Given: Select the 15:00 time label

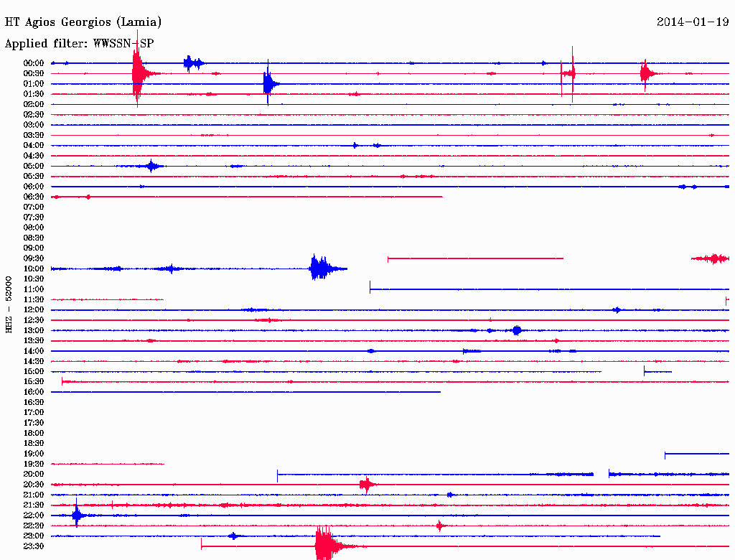Looking at the screenshot, I should pyautogui.click(x=33, y=371).
